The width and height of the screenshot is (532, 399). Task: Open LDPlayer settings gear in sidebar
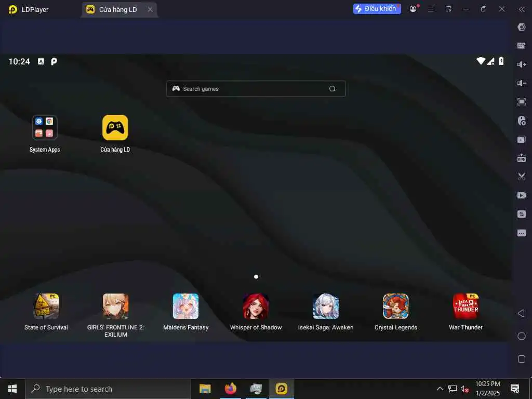[522, 27]
